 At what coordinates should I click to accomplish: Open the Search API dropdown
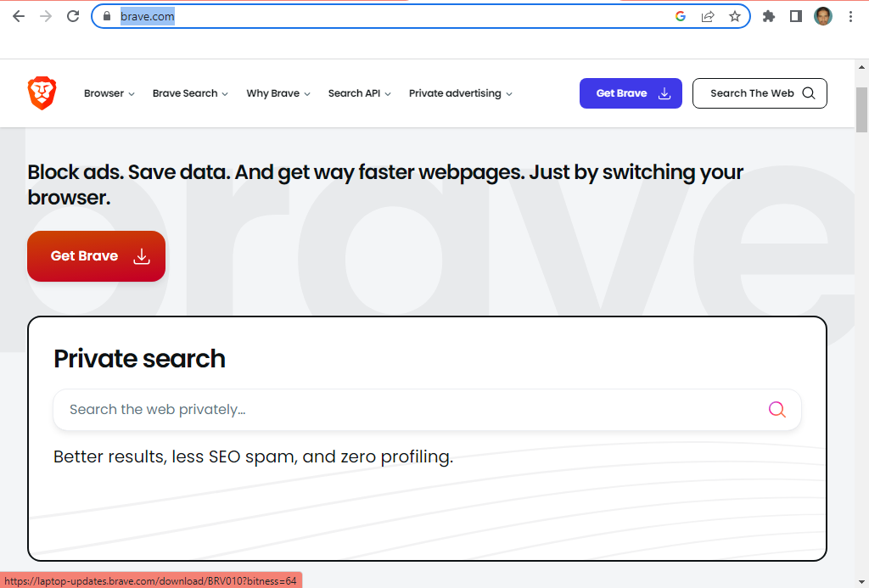(360, 93)
